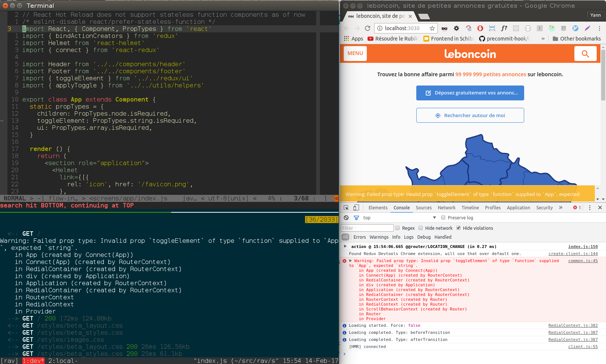The height and width of the screenshot is (364, 606).
Task: Open the Résoudre le Rubik bookmark
Action: point(392,39)
